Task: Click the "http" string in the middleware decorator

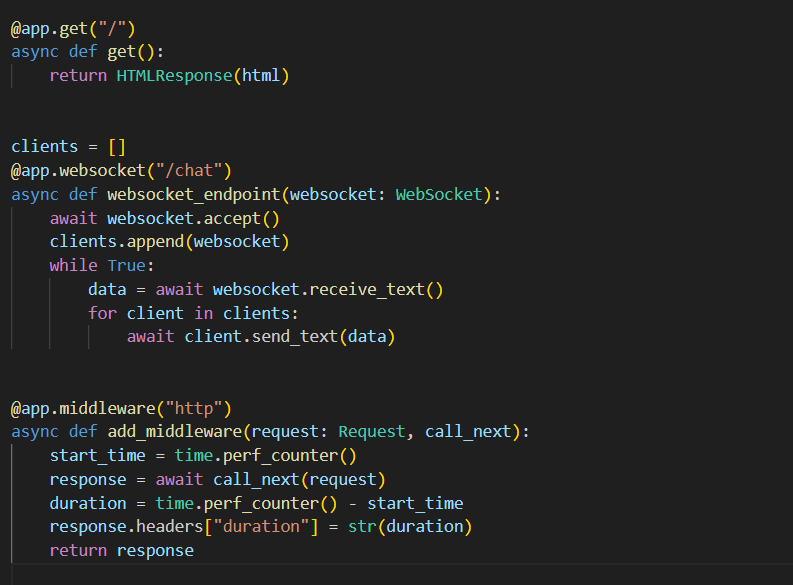Action: [194, 409]
